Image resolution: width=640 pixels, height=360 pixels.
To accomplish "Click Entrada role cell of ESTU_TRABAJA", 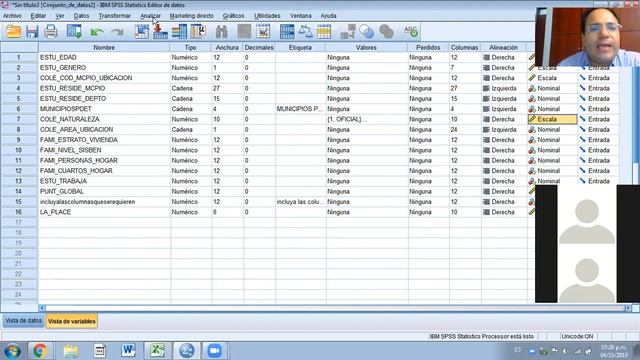I will coord(598,181).
